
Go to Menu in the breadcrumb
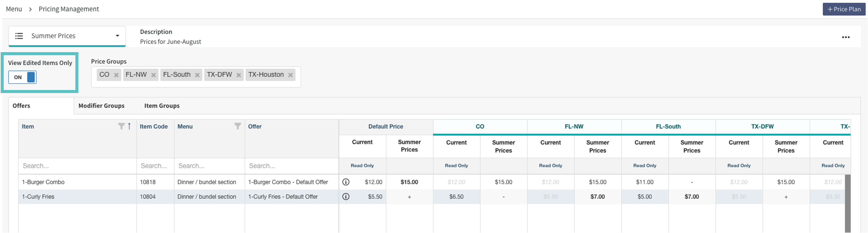(x=14, y=9)
